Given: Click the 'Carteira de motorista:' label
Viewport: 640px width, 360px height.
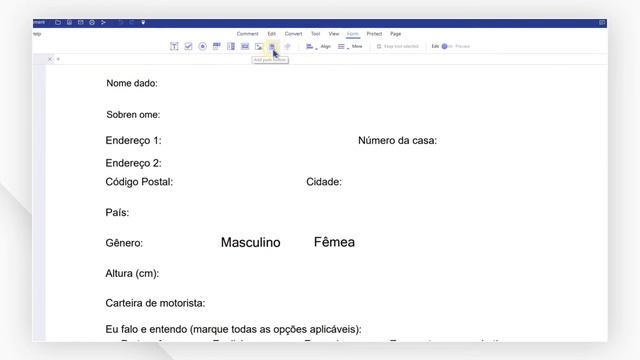Looking at the screenshot, I should (x=156, y=303).
